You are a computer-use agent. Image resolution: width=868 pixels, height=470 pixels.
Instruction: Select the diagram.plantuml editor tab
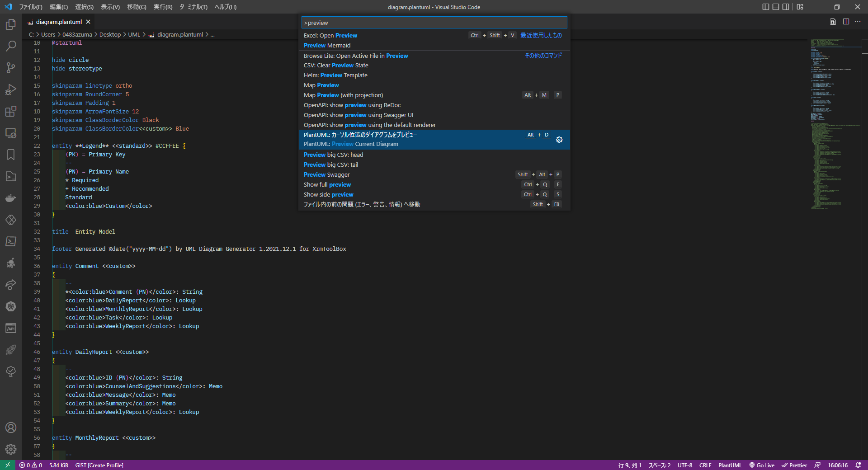[59, 22]
